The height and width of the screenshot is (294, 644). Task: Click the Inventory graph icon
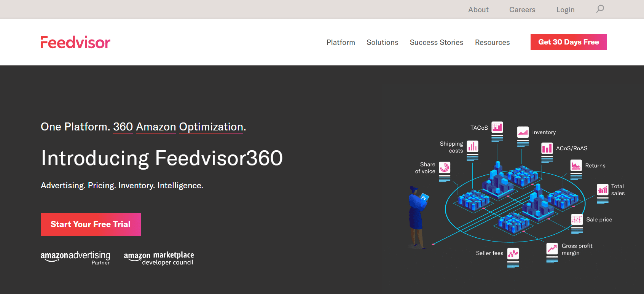click(x=523, y=132)
